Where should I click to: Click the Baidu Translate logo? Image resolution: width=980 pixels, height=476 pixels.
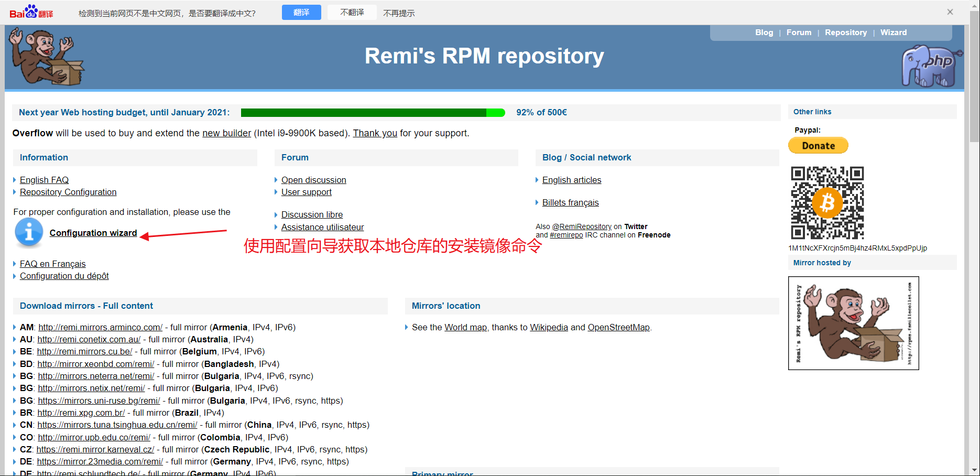[31, 12]
